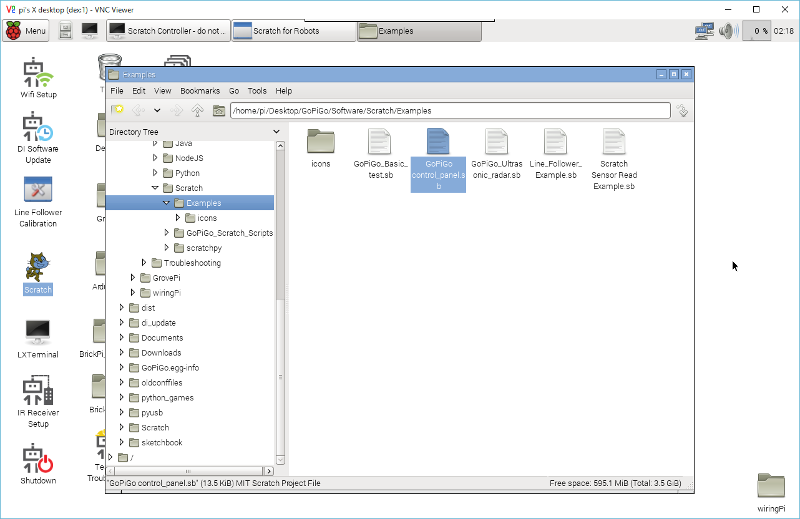The width and height of the screenshot is (800, 519).
Task: Select Documents in directory tree
Action: point(162,338)
